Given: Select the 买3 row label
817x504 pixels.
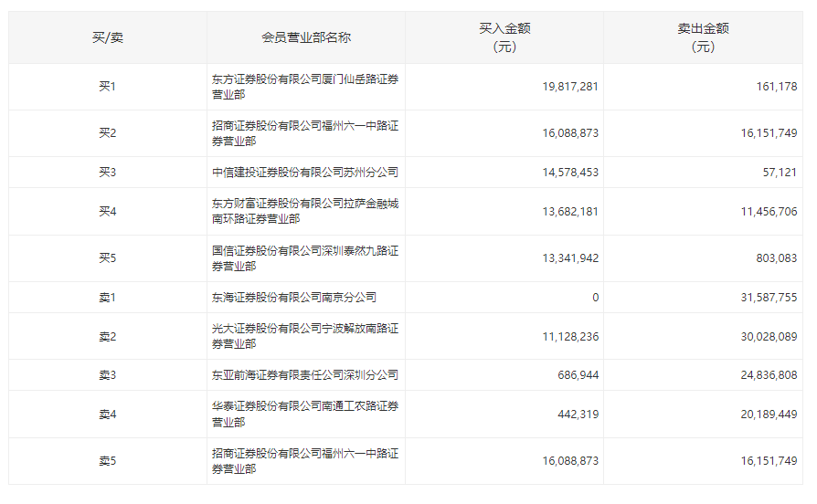Looking at the screenshot, I should pyautogui.click(x=108, y=173).
